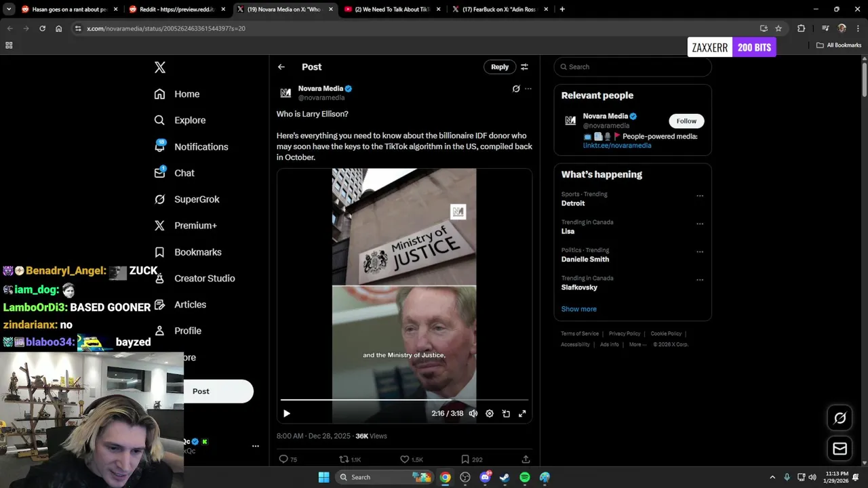Viewport: 868px width, 488px height.
Task: Switch to FearBuck on X tab
Action: [501, 9]
